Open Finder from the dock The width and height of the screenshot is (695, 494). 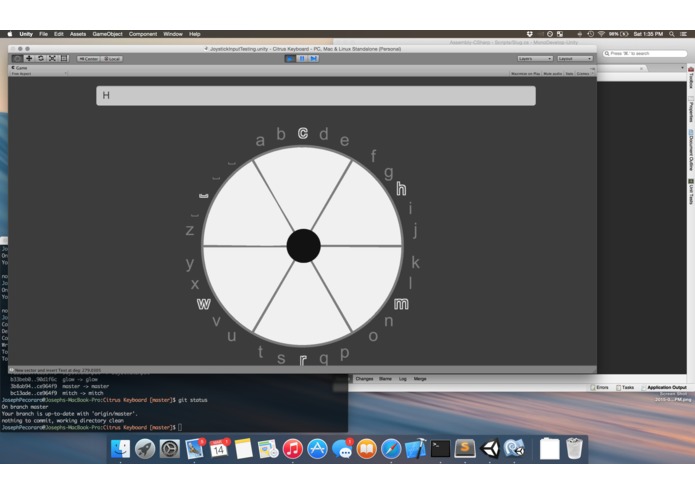pyautogui.click(x=120, y=449)
